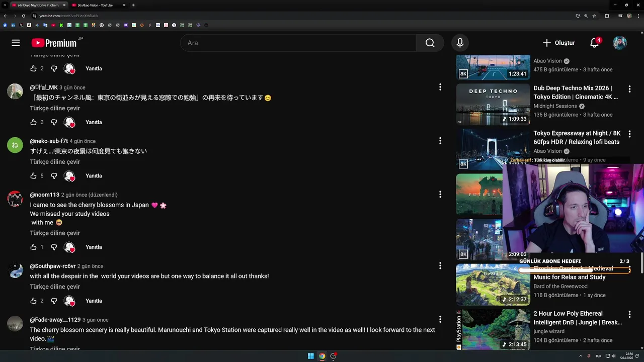Open options menu for @noom113 comment

[x=440, y=194]
